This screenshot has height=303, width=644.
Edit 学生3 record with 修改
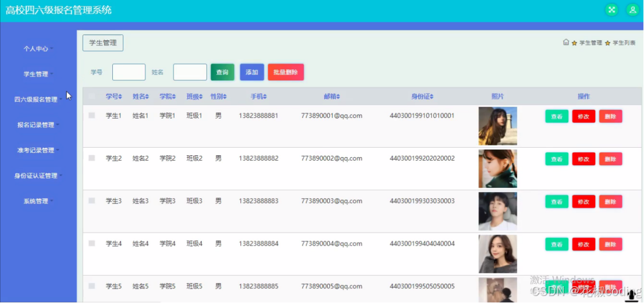583,202
